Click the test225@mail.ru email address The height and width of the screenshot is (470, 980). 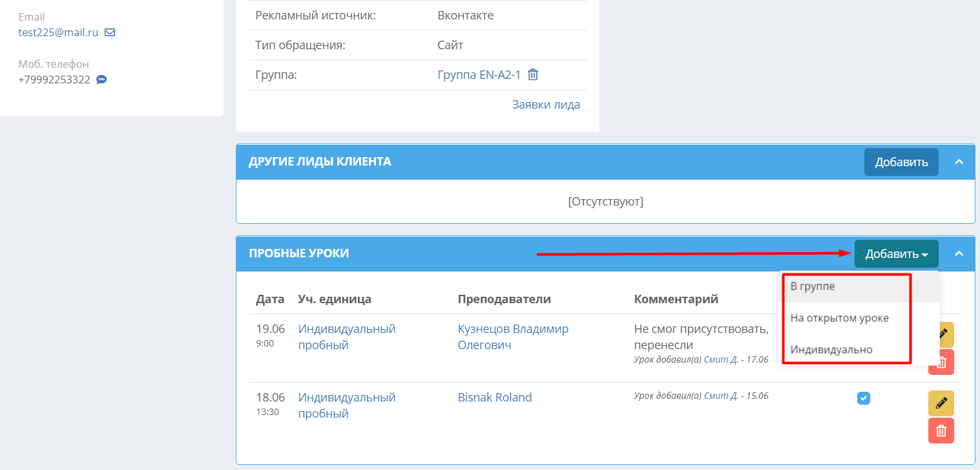(x=58, y=32)
